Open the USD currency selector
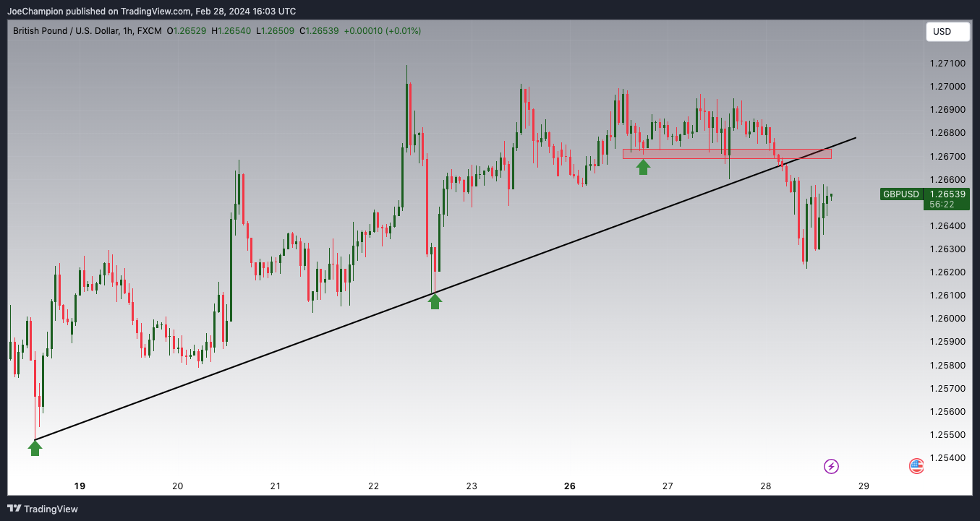Image resolution: width=980 pixels, height=521 pixels. click(x=947, y=32)
